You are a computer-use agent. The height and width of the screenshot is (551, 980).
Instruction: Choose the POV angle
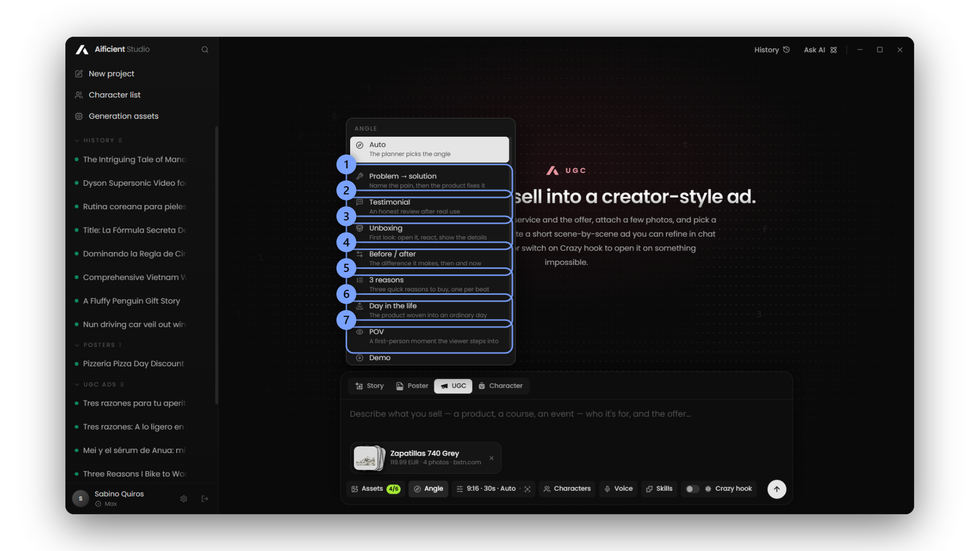(429, 336)
